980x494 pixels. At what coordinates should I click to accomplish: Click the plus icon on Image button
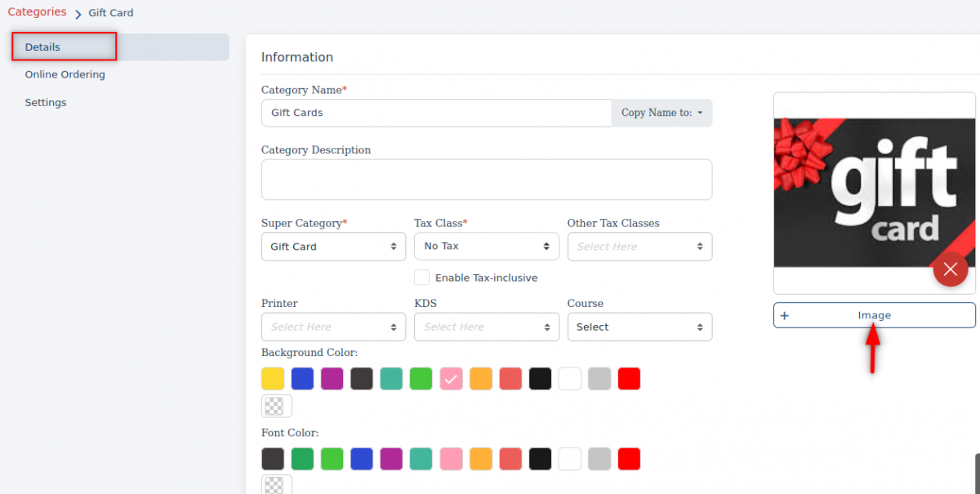coord(785,316)
